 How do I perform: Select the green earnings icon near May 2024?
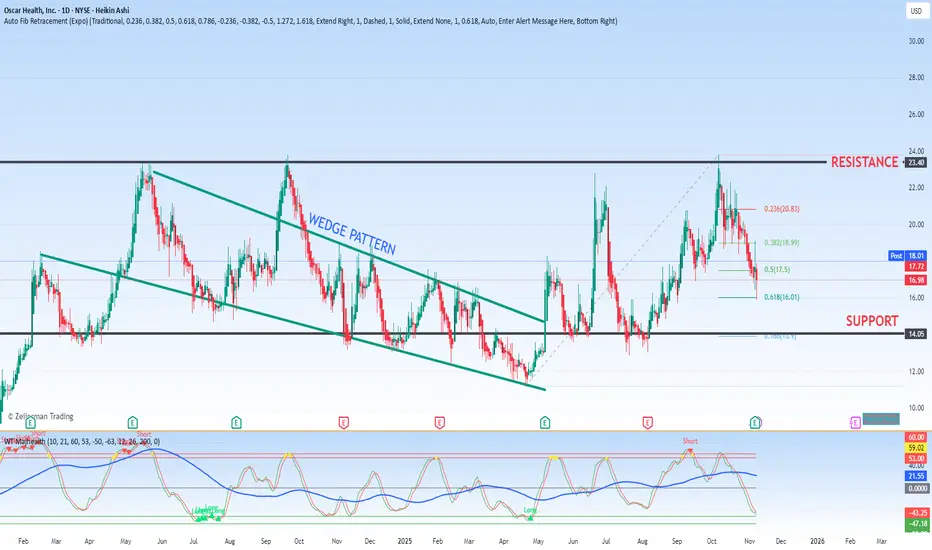click(133, 423)
